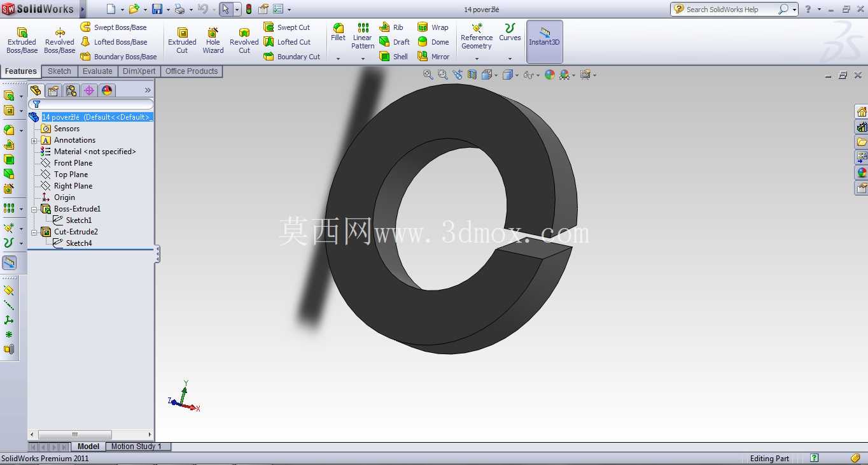Viewport: 868px width, 465px height.
Task: Expand the Annotations tree node
Action: (34, 140)
